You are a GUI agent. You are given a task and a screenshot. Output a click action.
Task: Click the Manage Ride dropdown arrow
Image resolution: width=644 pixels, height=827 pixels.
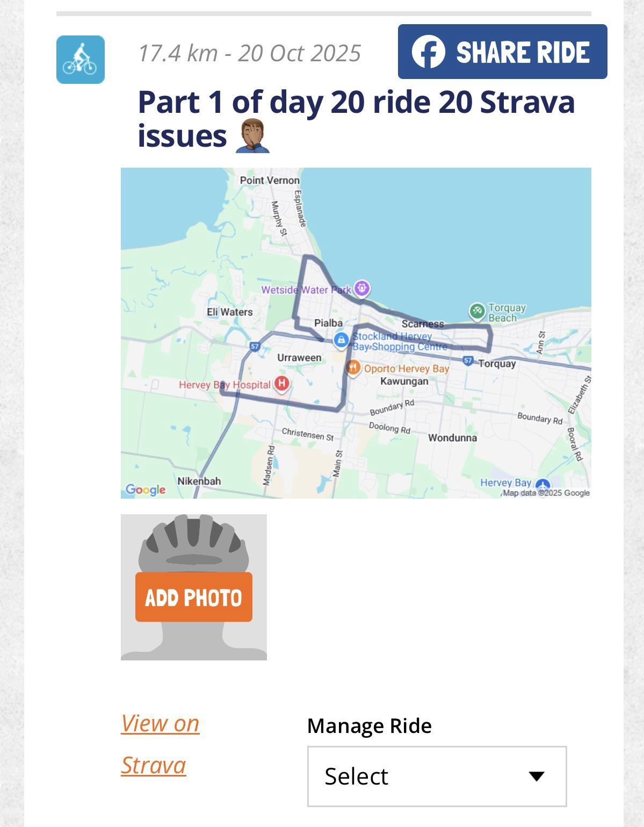tap(536, 776)
